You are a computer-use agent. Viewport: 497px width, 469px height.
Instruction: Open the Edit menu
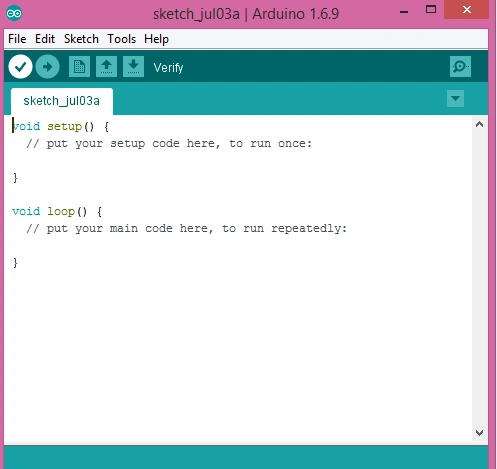click(45, 39)
